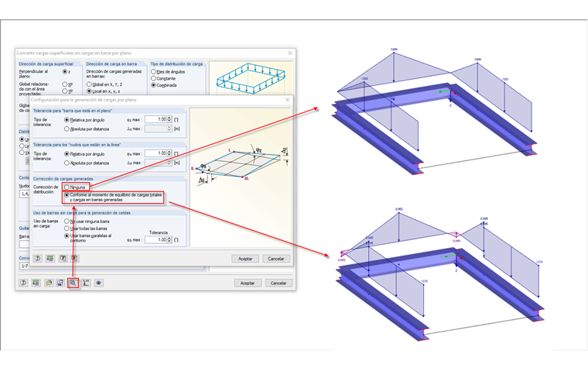Image resolution: width=588 pixels, height=371 pixels.
Task: Select Combinada distribution type
Action: [x=153, y=85]
